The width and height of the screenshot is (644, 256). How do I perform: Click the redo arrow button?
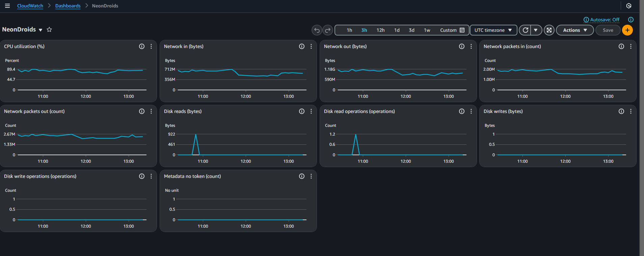(328, 30)
